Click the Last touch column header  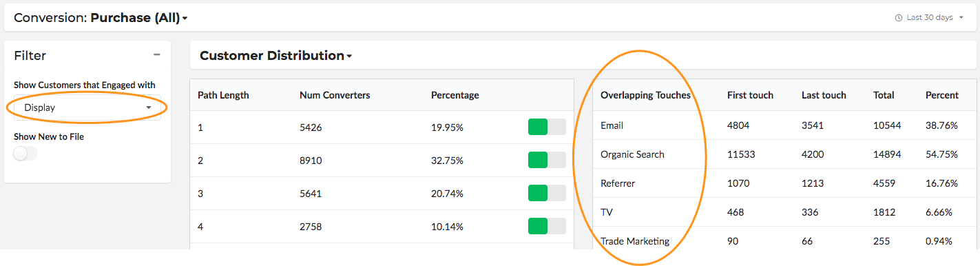click(824, 95)
